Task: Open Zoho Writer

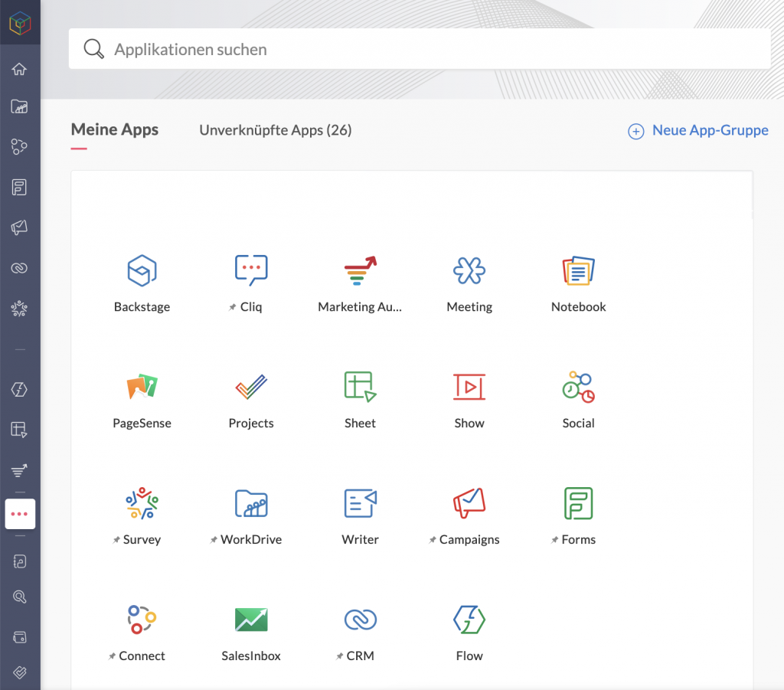Action: [360, 503]
